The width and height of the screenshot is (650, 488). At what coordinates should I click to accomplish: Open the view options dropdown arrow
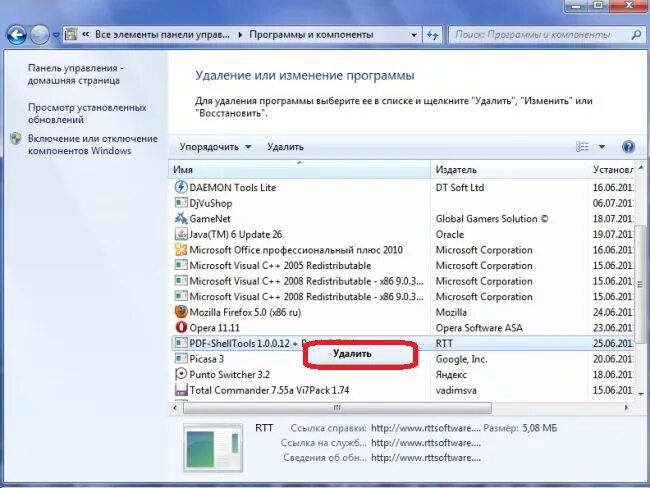tap(602, 147)
